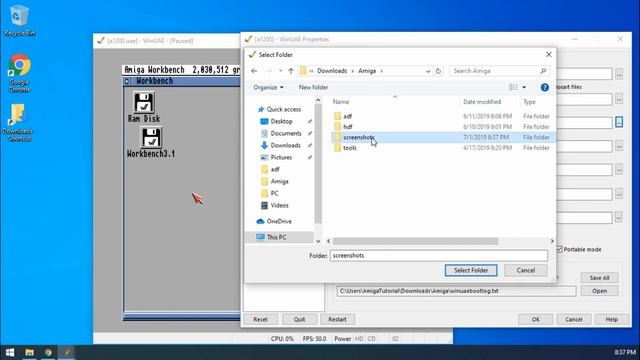The image size is (640, 360).
Task: Click the New folder button
Action: [313, 87]
